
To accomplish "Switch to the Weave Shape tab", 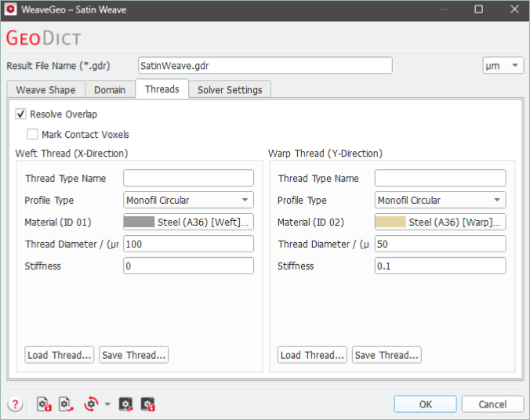I will (45, 90).
